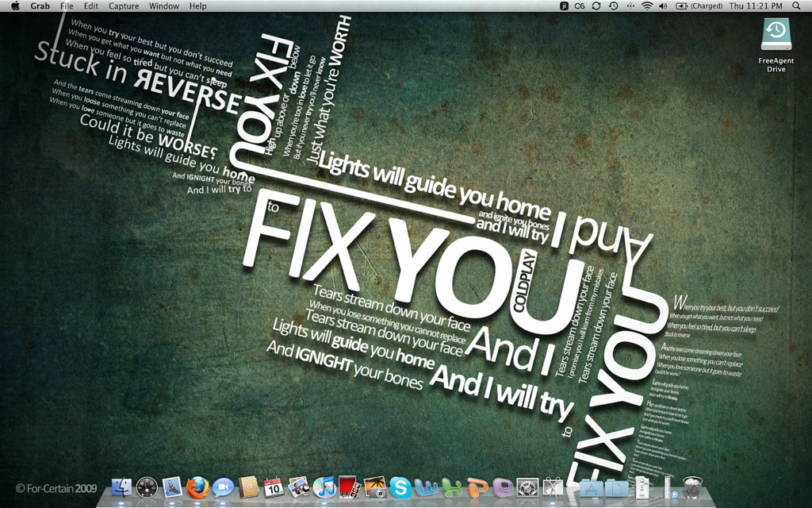Launch Firefox from the Dock
The width and height of the screenshot is (812, 508).
[x=197, y=488]
